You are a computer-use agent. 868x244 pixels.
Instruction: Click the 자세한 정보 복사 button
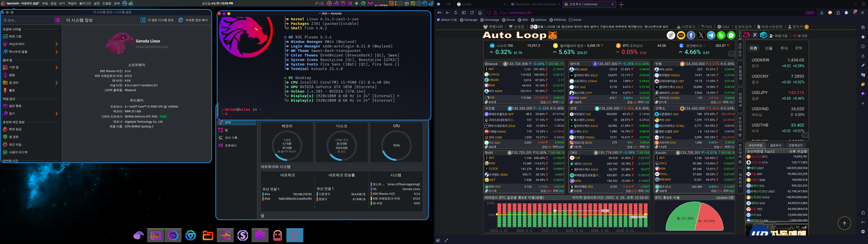point(193,20)
